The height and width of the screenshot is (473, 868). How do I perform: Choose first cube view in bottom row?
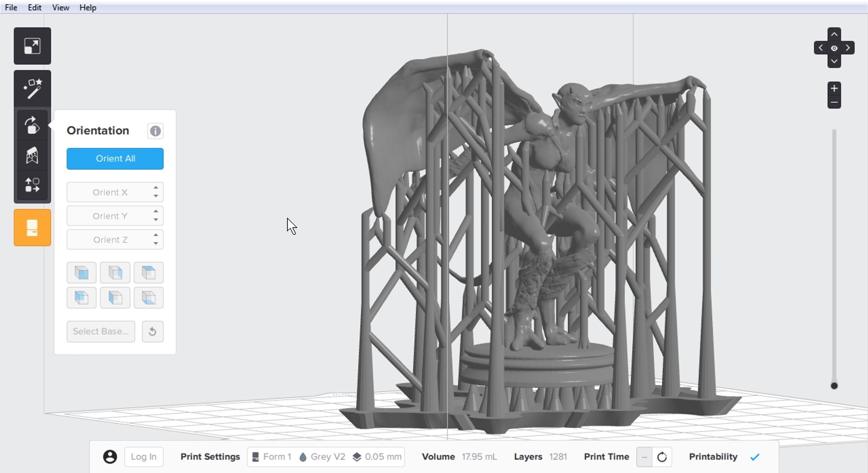click(x=81, y=298)
